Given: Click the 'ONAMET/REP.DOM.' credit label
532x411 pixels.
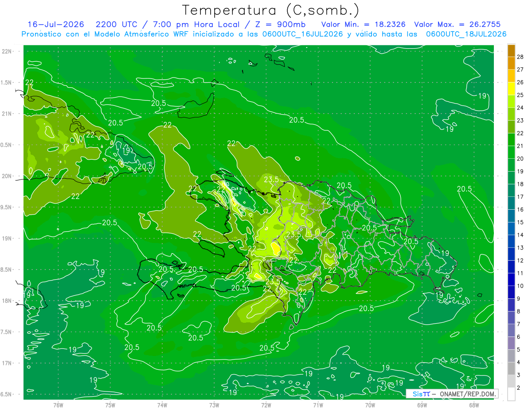Looking at the screenshot, I should pyautogui.click(x=467, y=394).
